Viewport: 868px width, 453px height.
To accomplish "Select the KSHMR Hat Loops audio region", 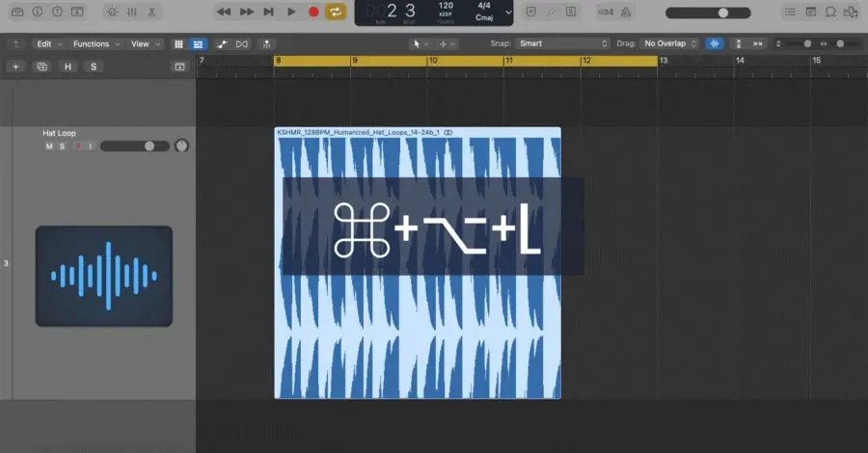I will 418,263.
